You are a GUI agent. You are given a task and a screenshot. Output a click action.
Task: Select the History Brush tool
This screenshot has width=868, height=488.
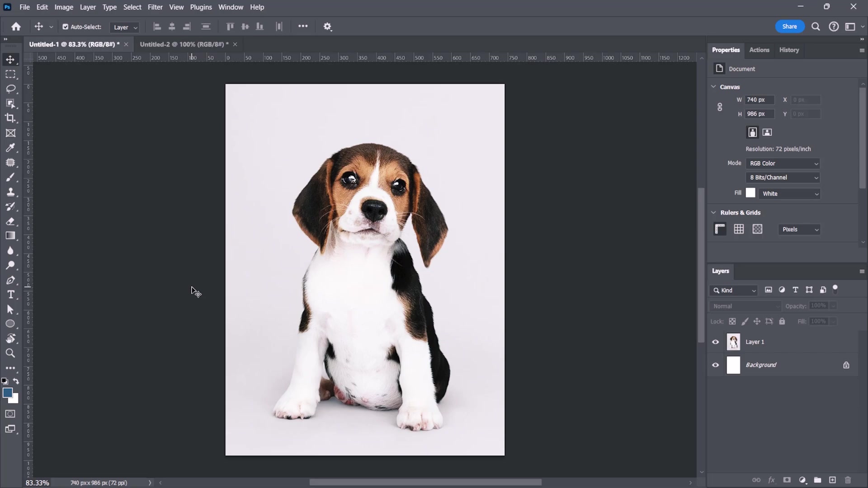(x=10, y=206)
